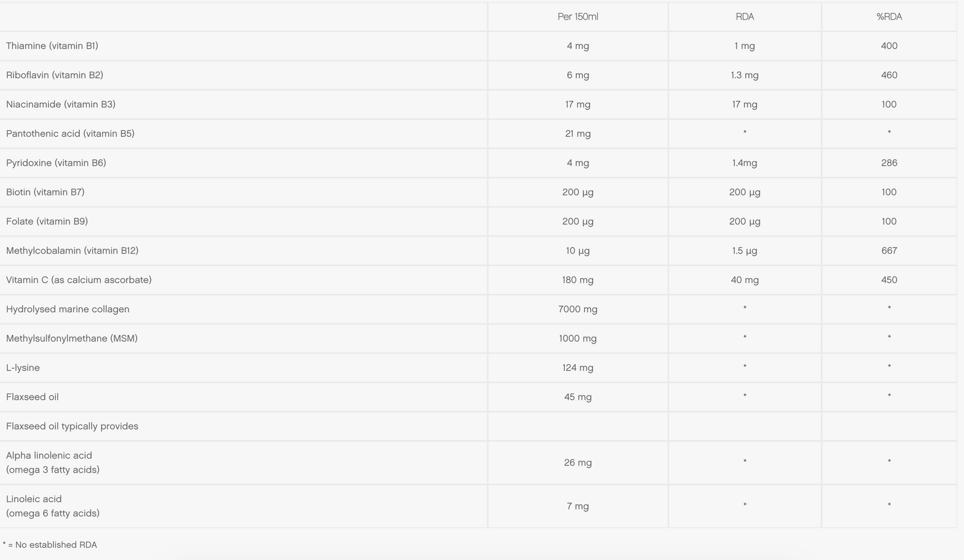Click the %RDA column header
Viewport: 964px width, 560px height.
coord(889,17)
